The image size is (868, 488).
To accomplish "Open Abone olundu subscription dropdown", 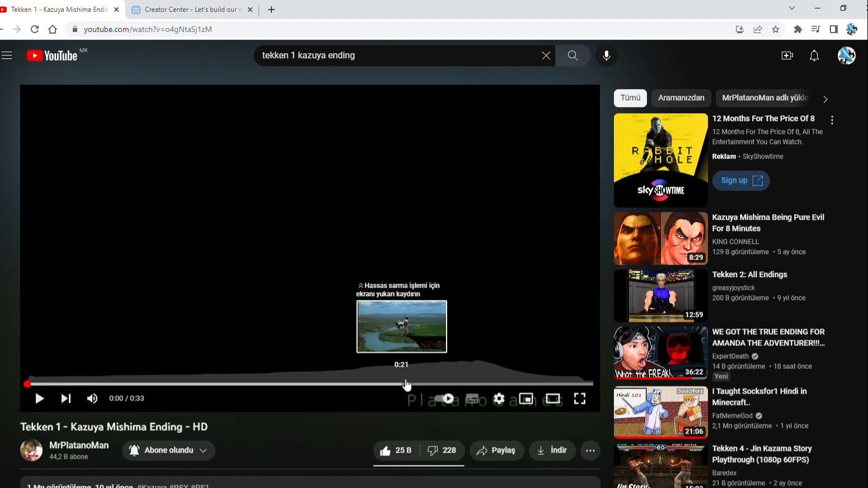I will (x=168, y=451).
